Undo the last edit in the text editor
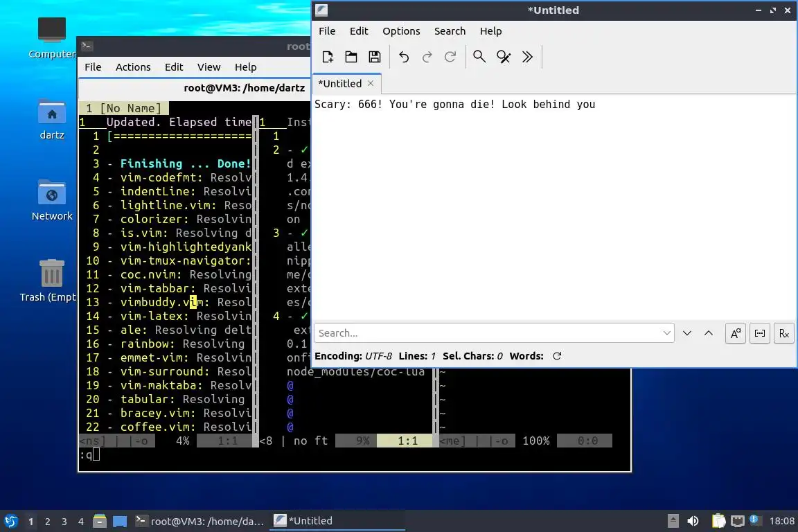The width and height of the screenshot is (798, 532). [404, 57]
